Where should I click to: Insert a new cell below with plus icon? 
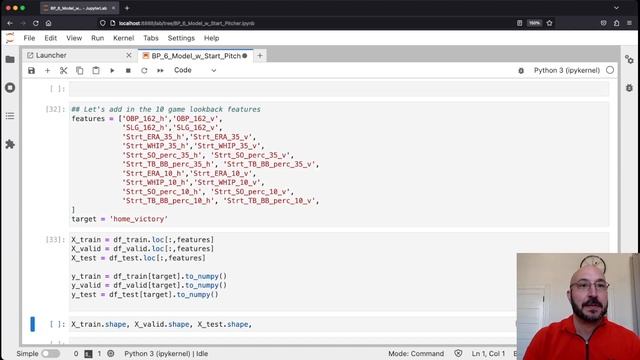47,71
